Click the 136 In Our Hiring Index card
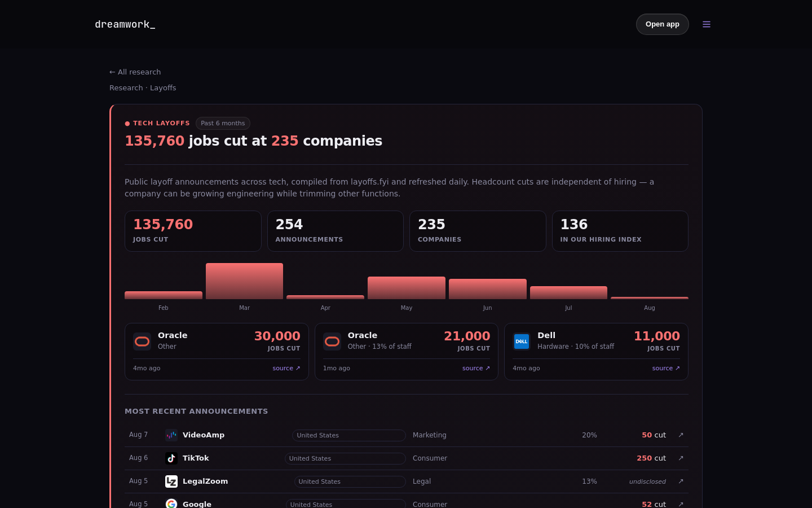Screen dimensions: 812x508 (620, 231)
